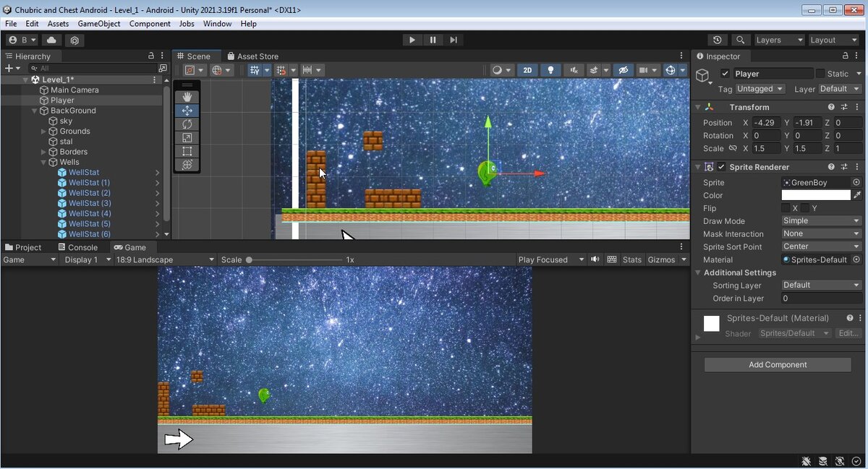Lock the Hierarchy panel

pyautogui.click(x=151, y=56)
